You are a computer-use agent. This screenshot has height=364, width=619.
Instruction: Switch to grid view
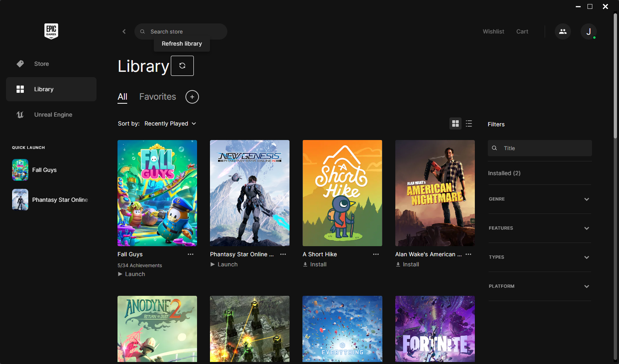pos(455,123)
